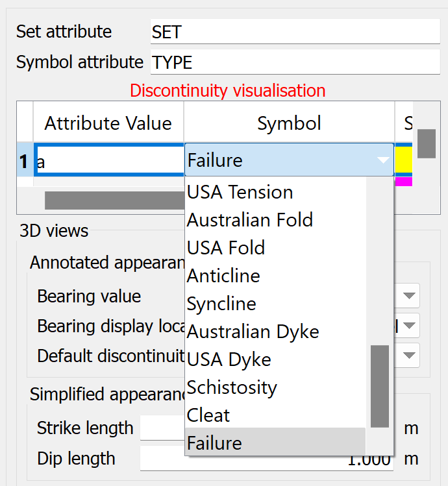Viewport: 448px width, 486px height.
Task: Select Anticline symbol entry
Action: click(x=223, y=276)
